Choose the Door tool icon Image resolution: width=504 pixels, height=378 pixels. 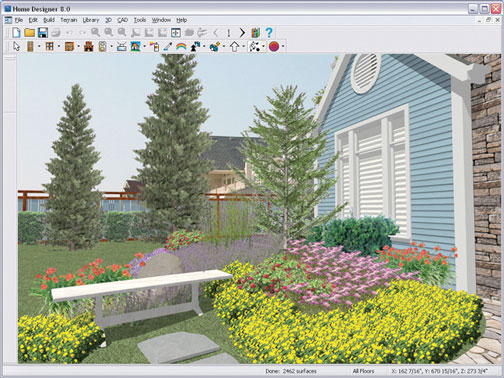pyautogui.click(x=30, y=46)
